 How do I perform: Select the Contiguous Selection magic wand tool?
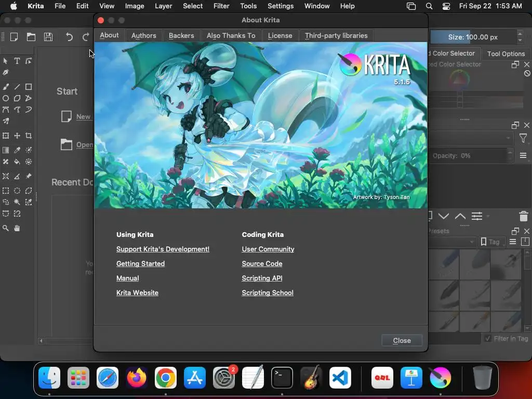click(17, 202)
